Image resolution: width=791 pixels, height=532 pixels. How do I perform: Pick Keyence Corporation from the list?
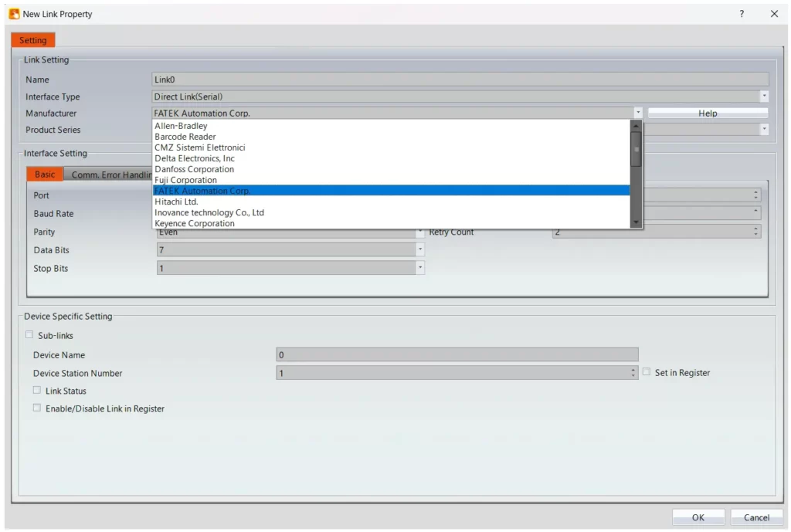tap(195, 223)
